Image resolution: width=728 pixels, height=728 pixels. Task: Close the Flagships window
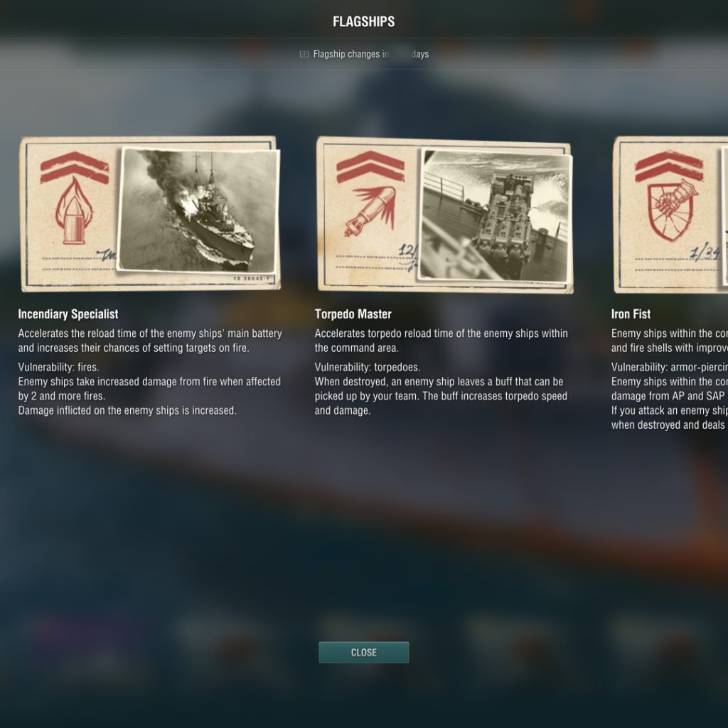pyautogui.click(x=363, y=653)
